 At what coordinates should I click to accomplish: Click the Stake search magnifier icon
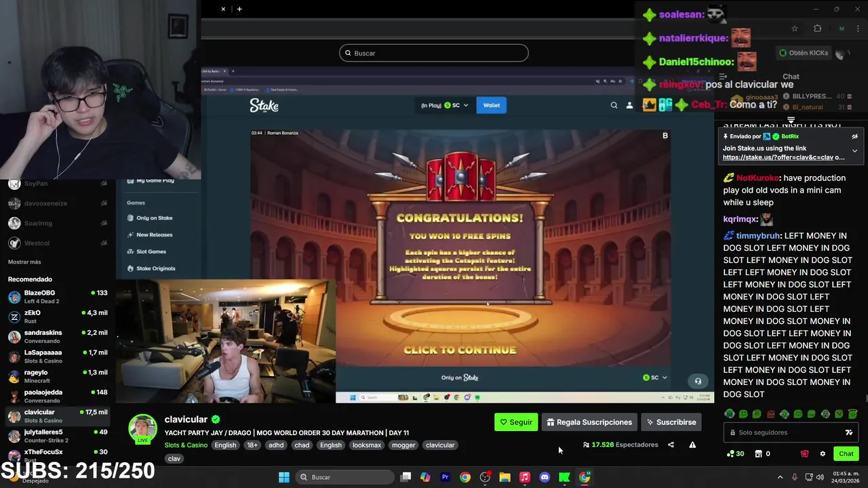pos(614,105)
